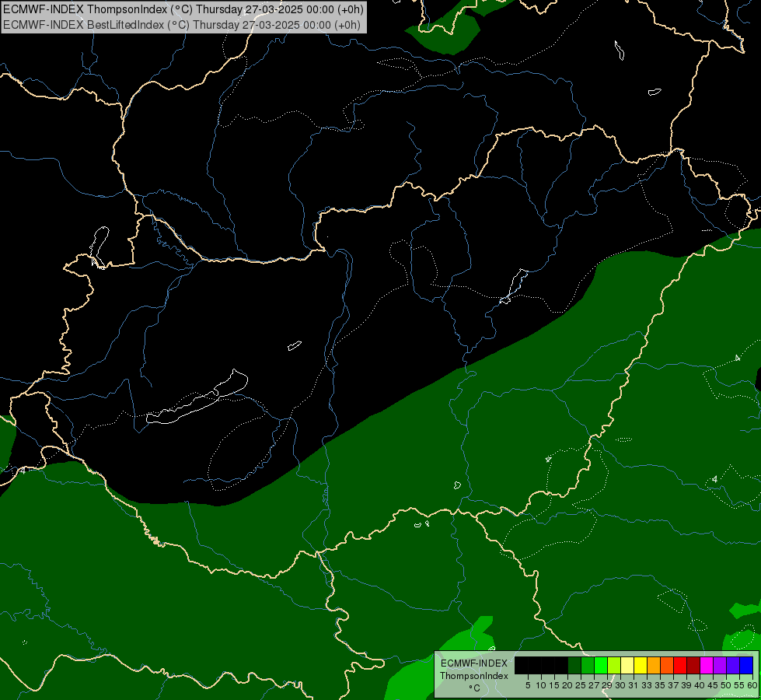Click the legend tick value 5

point(528,685)
